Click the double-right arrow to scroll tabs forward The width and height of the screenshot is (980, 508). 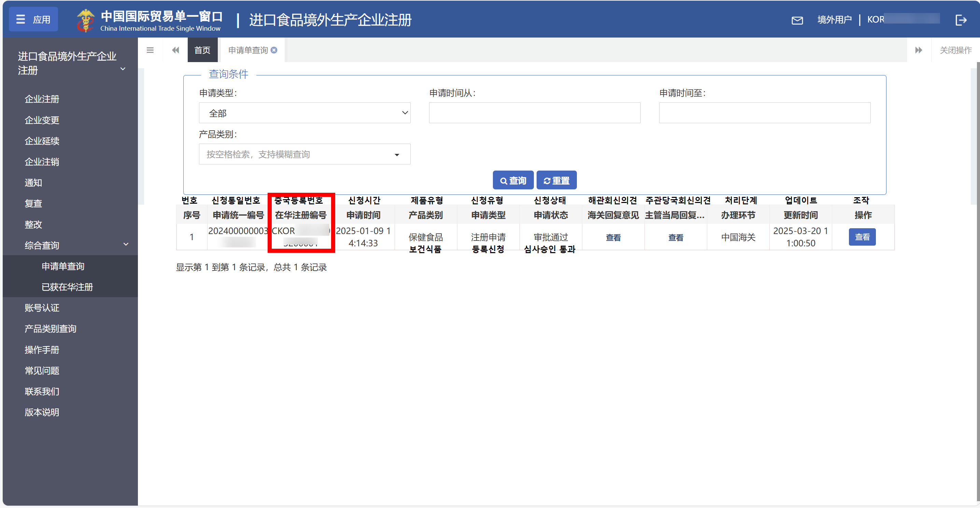918,50
